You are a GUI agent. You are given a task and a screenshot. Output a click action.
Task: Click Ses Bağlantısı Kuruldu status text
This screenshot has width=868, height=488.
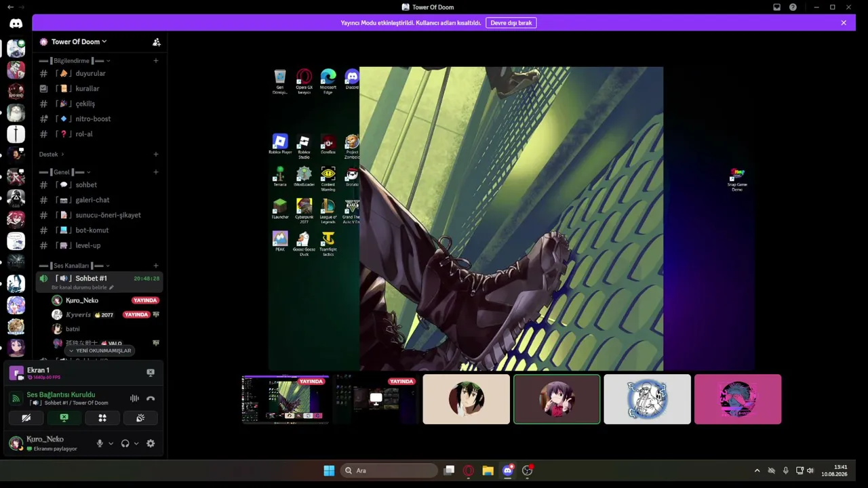[61, 394]
